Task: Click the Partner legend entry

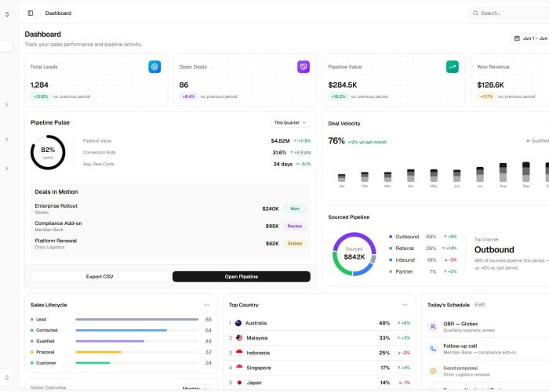Action: [x=423, y=271]
